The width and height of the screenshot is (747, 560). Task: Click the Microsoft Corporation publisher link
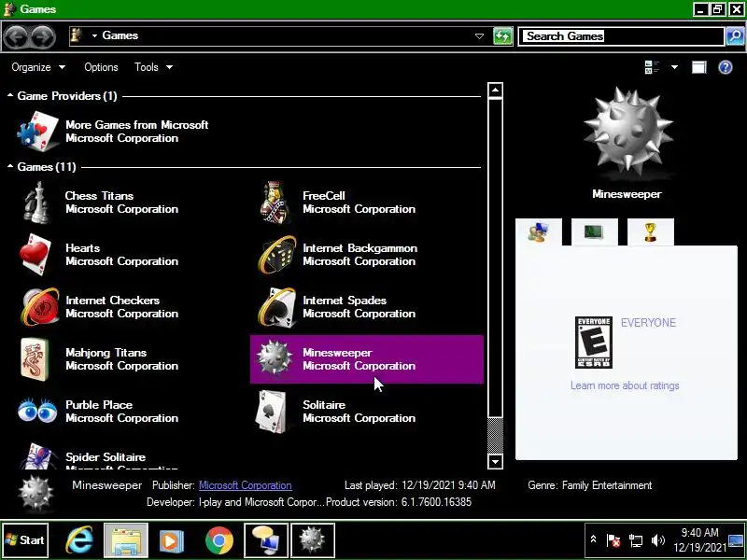point(246,485)
